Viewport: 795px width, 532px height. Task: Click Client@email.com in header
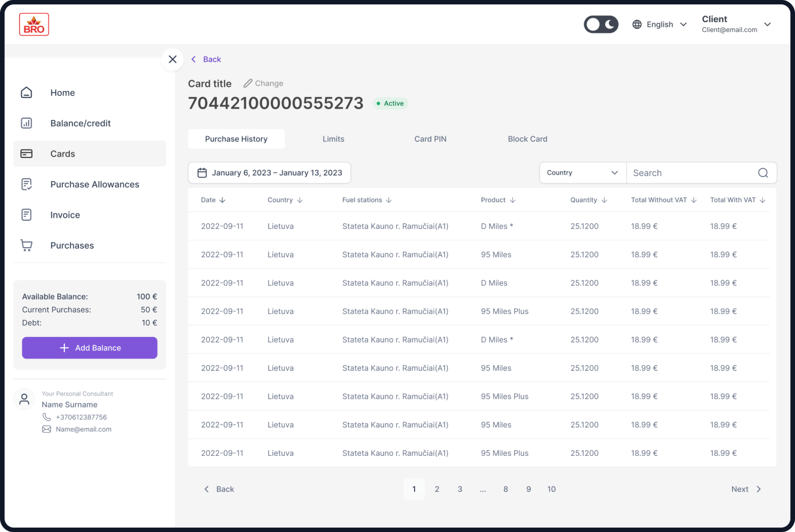pyautogui.click(x=729, y=30)
